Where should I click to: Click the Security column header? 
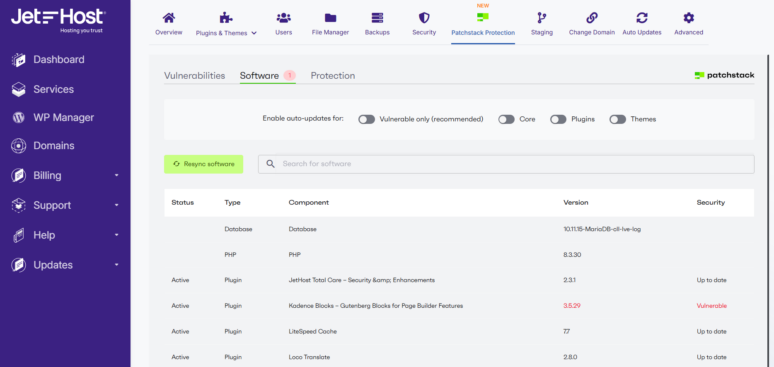[711, 203]
